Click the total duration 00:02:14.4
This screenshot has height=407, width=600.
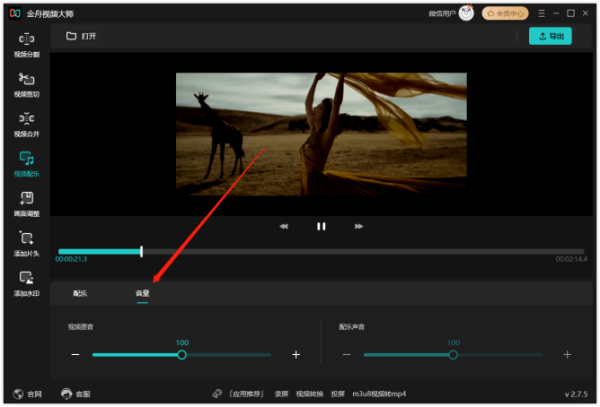[571, 259]
